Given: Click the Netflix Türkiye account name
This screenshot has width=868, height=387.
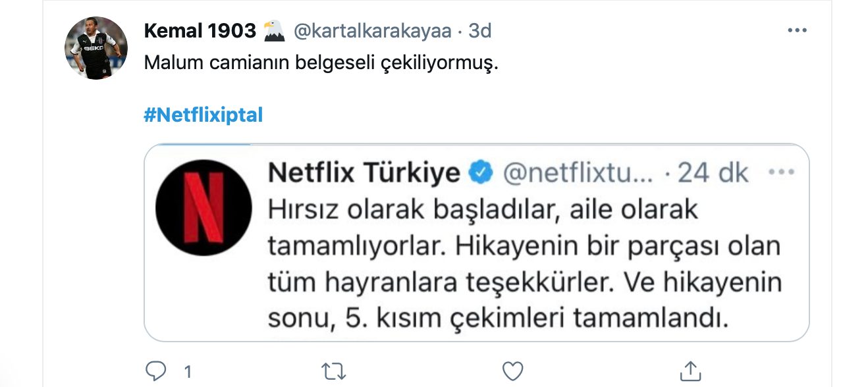Looking at the screenshot, I should 364,172.
